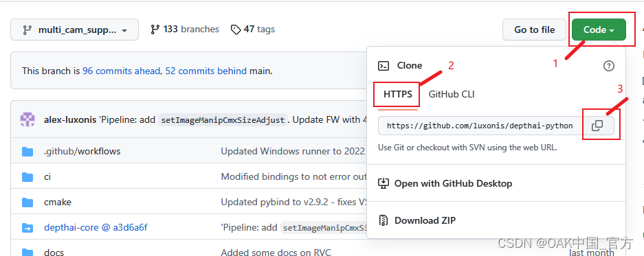Image resolution: width=644 pixels, height=256 pixels.
Task: Open the ci directory name
Action: pyautogui.click(x=47, y=177)
